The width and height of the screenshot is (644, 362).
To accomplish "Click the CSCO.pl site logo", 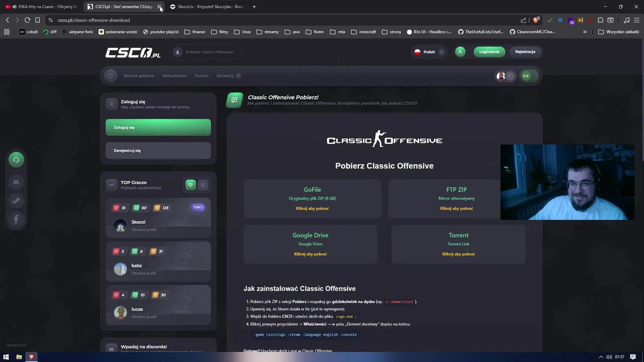I will pyautogui.click(x=133, y=53).
